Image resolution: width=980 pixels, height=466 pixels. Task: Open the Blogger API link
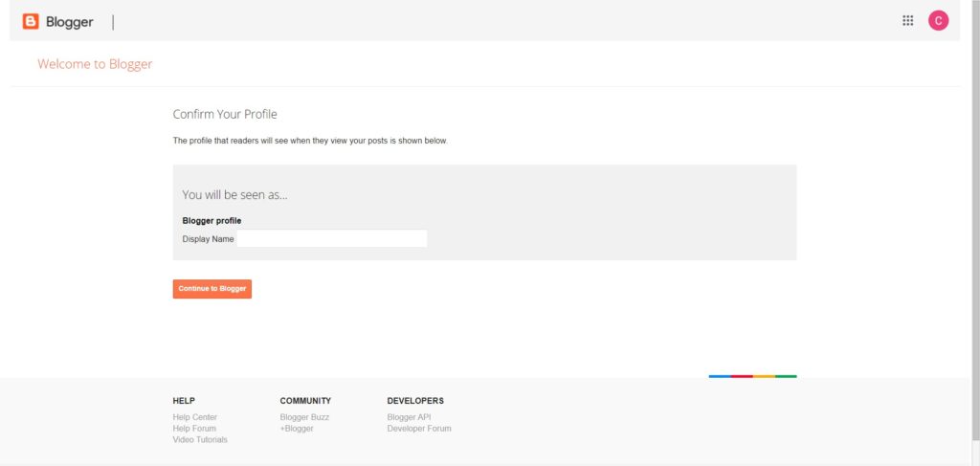point(410,417)
